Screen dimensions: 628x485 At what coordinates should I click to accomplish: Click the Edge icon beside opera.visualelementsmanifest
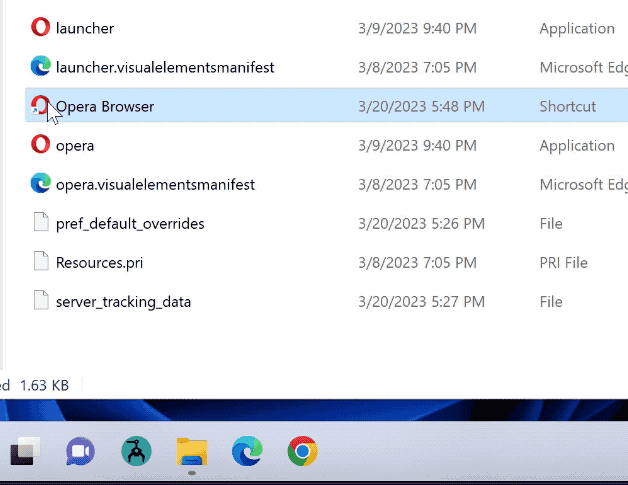40,183
